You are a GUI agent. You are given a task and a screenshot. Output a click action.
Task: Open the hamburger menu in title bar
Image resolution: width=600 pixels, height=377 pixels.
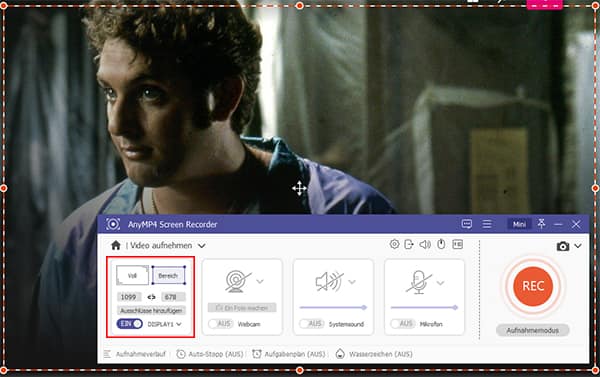487,224
